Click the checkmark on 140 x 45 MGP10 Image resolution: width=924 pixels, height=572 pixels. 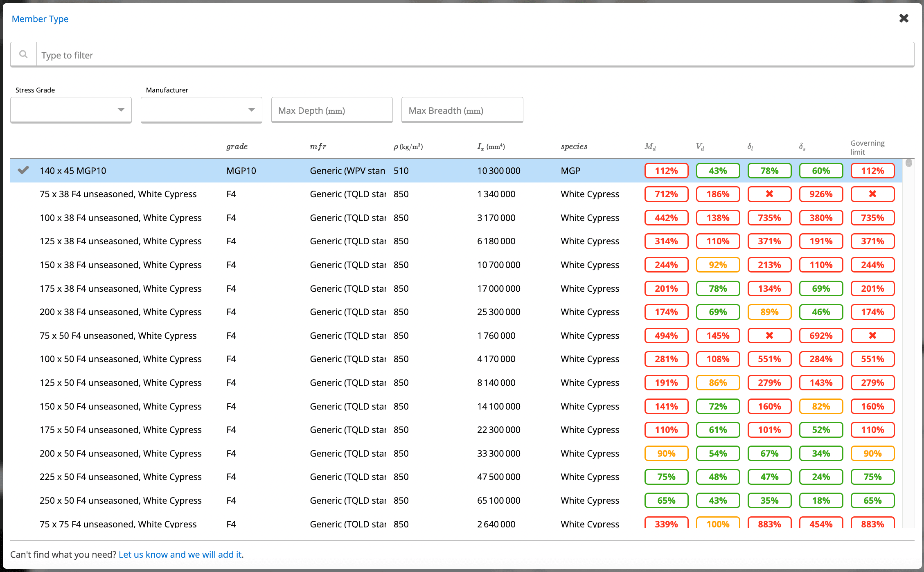tap(23, 170)
